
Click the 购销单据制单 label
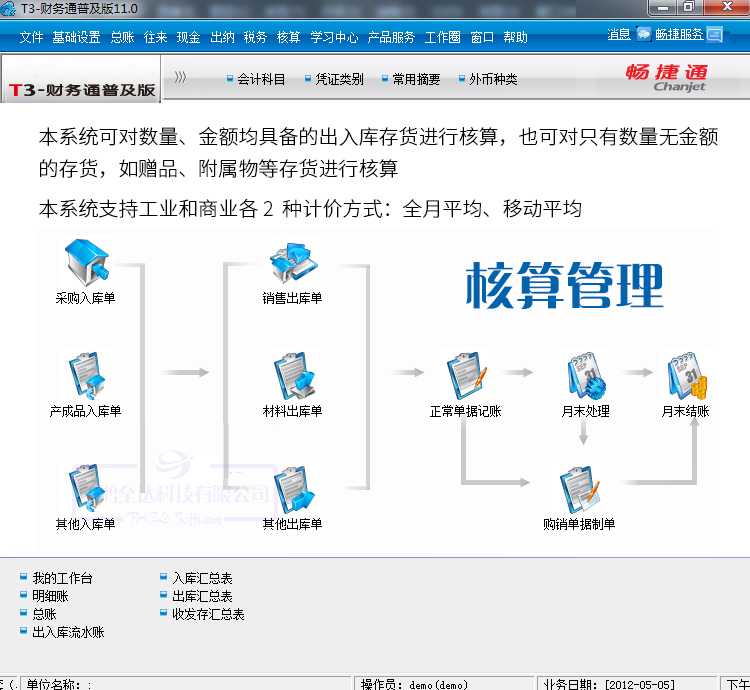579,524
